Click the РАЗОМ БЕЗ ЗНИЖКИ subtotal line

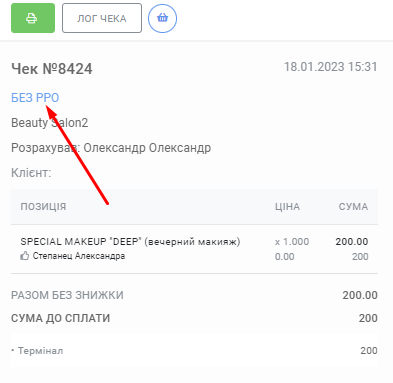194,295
